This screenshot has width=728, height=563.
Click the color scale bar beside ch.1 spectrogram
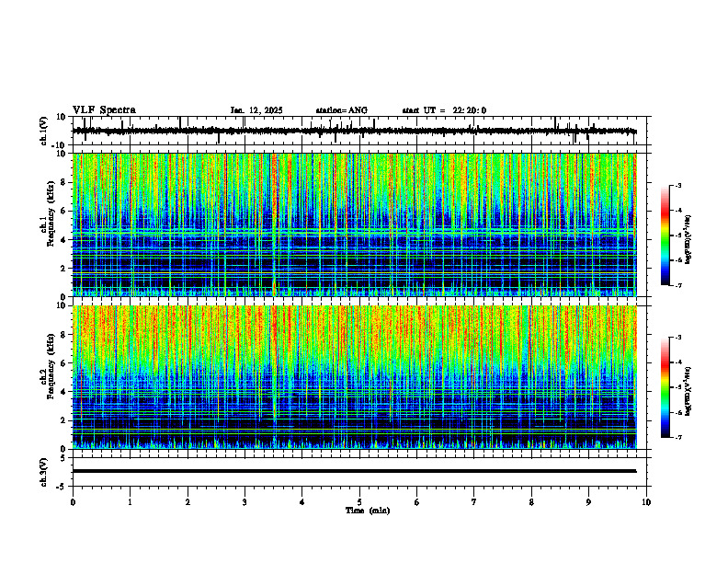coord(665,236)
